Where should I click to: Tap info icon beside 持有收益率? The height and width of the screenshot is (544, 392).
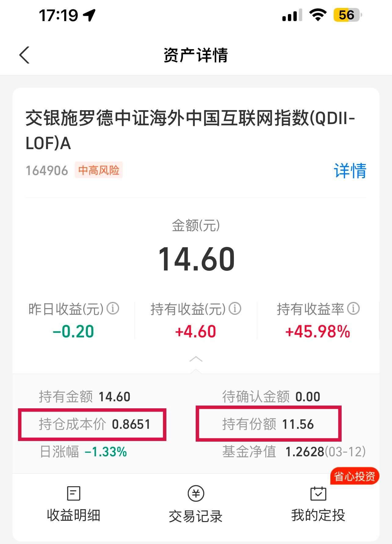click(354, 308)
